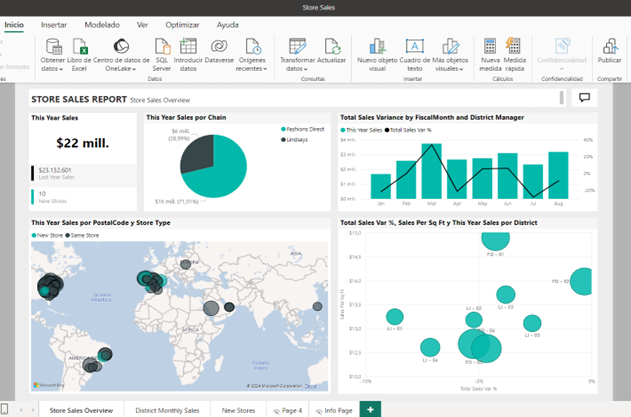This screenshot has width=631, height=417.
Task: Open Ver ribbon tab
Action: (142, 25)
